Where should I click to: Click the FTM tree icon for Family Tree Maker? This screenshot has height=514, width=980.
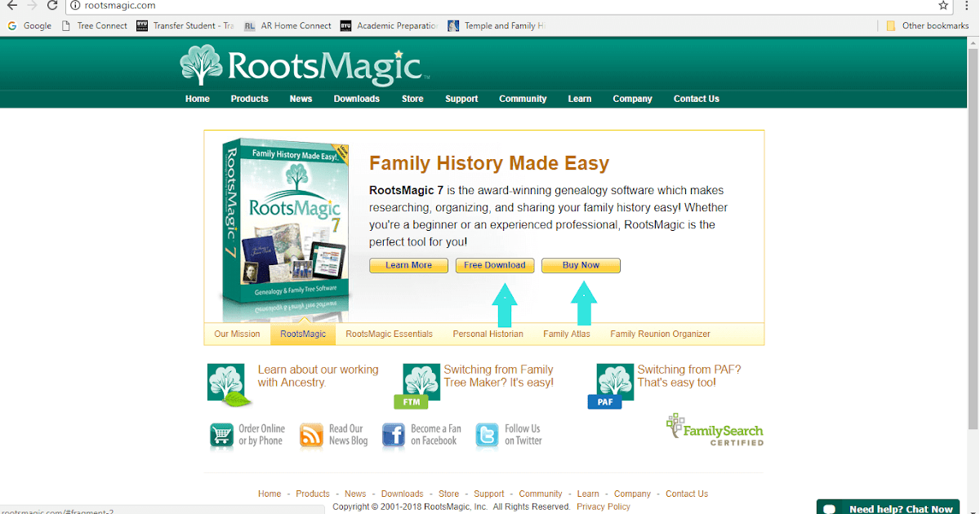coord(421,382)
